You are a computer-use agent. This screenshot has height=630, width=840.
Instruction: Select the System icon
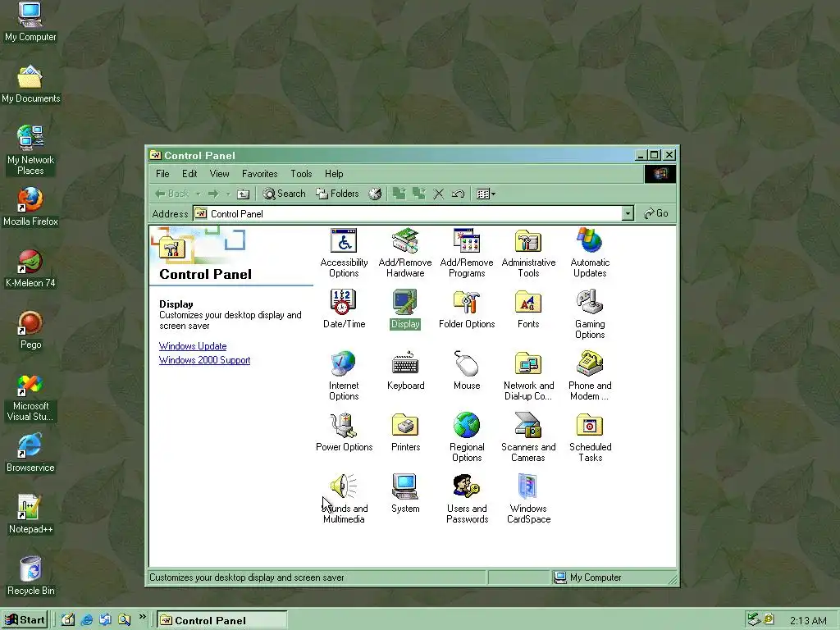405,493
